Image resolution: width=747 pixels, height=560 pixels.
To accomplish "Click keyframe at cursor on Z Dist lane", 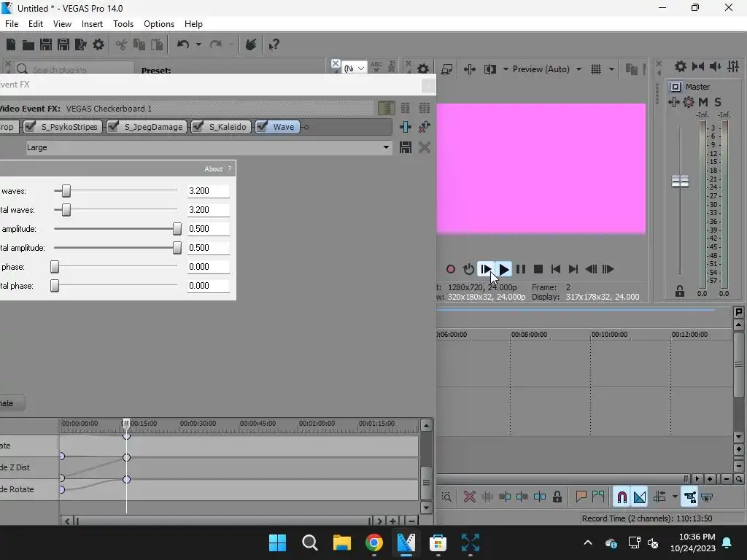I will tap(126, 458).
